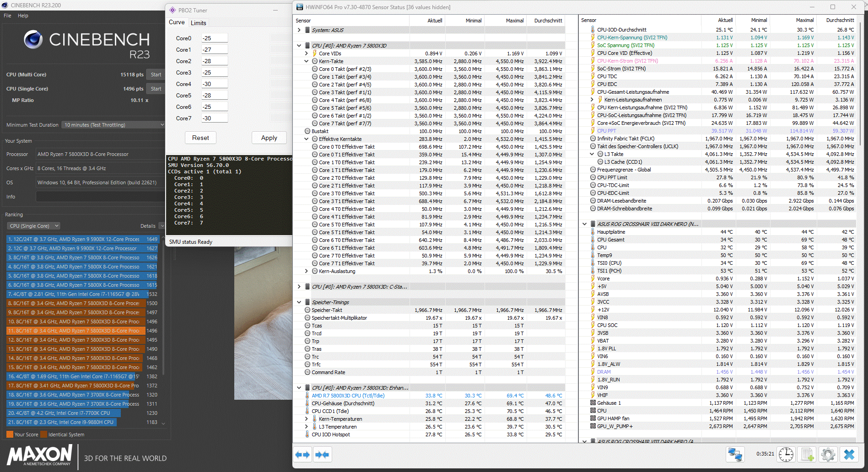Open Cinebench Help menu
This screenshot has width=868, height=472.
coord(23,16)
